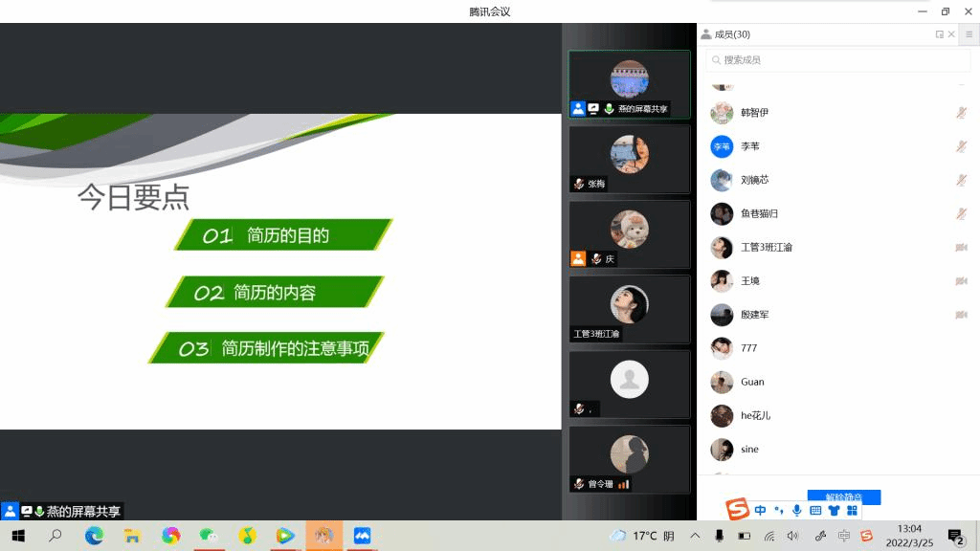Pop out the members panel window
The width and height of the screenshot is (980, 551).
pyautogui.click(x=939, y=34)
